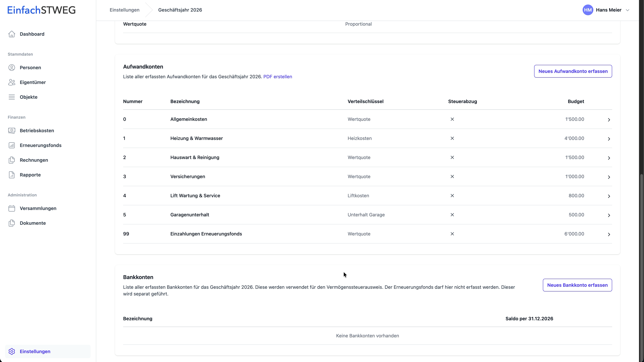The width and height of the screenshot is (644, 362).
Task: Expand the Heizung & Warmwasser row chevron
Action: pyautogui.click(x=609, y=139)
